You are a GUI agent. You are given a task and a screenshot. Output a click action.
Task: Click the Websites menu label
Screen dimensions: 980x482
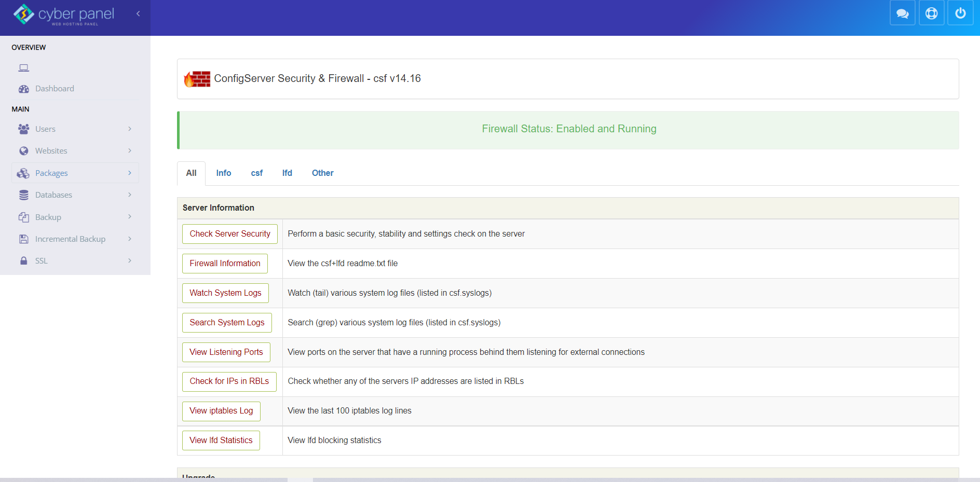[x=51, y=151]
